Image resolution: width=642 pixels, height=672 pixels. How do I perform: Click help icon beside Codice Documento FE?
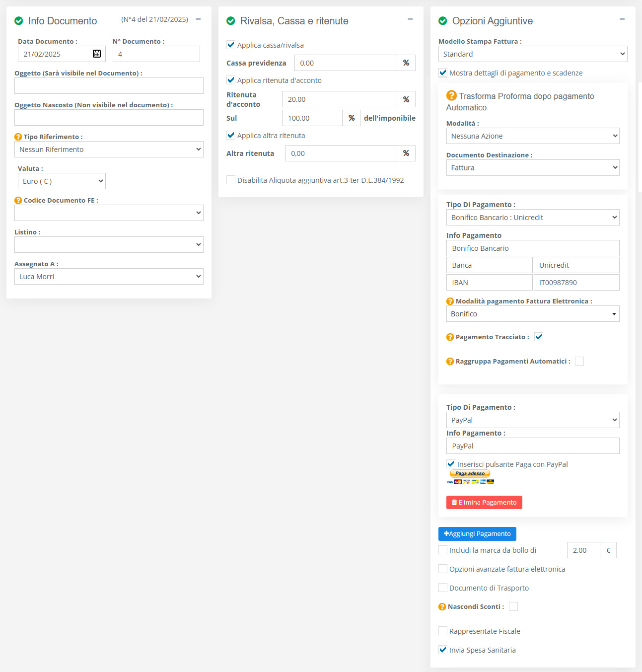click(18, 201)
